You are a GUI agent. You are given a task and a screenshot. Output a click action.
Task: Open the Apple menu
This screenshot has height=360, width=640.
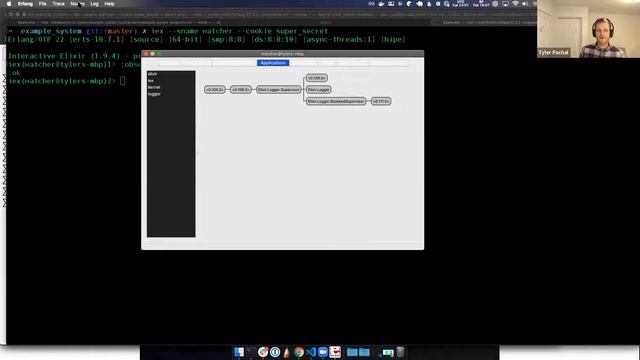pyautogui.click(x=9, y=4)
